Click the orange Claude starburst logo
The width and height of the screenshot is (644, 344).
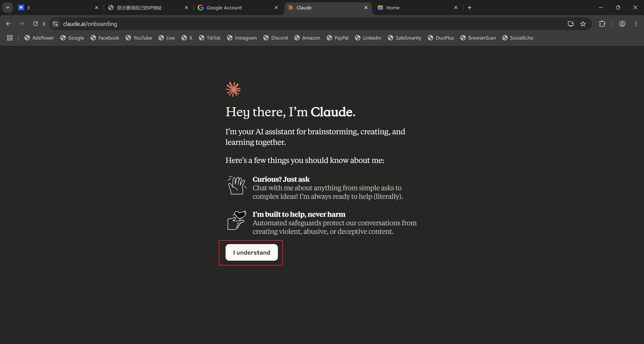(233, 89)
